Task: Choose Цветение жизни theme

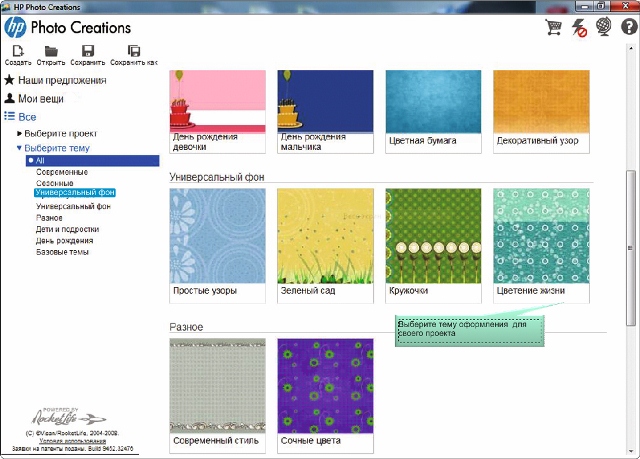Action: point(541,246)
